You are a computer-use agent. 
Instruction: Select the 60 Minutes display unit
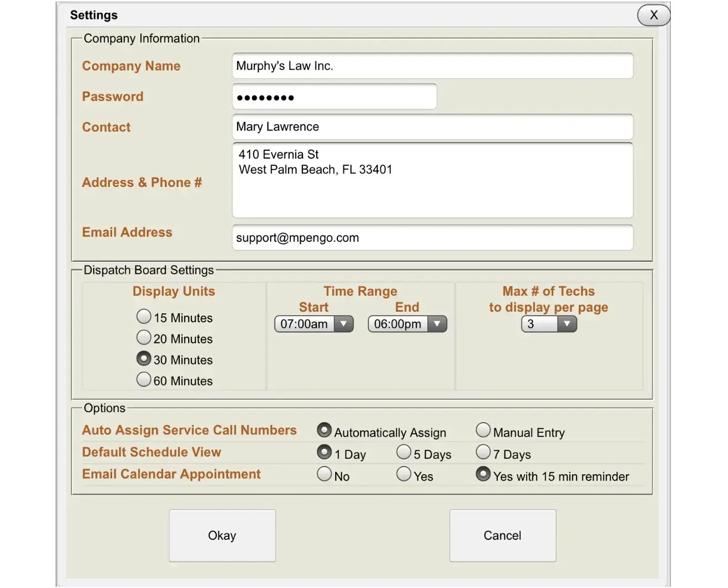click(144, 379)
